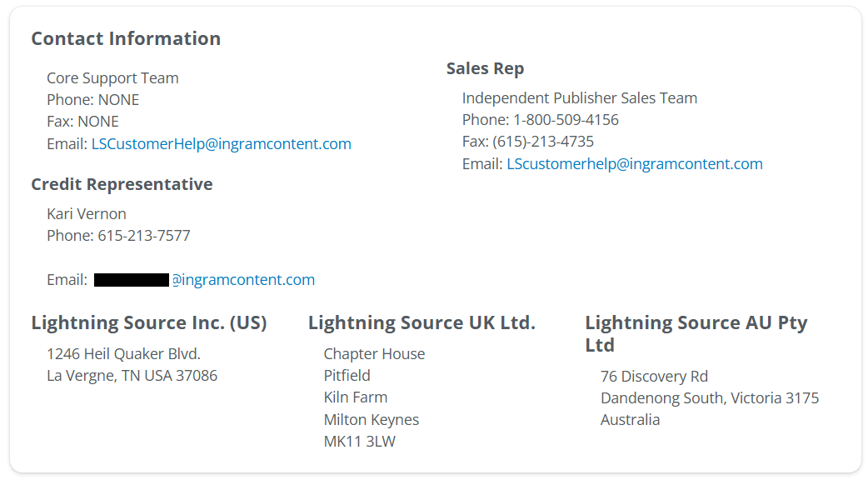Click the 76 Discovery Rd address line

(654, 377)
